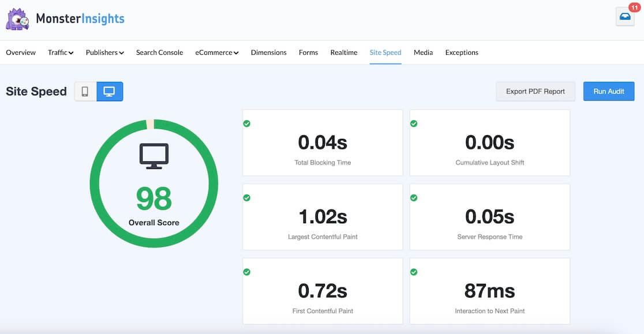Click the MonsterInsights mascot logo
The width and height of the screenshot is (644, 334).
[x=17, y=18]
